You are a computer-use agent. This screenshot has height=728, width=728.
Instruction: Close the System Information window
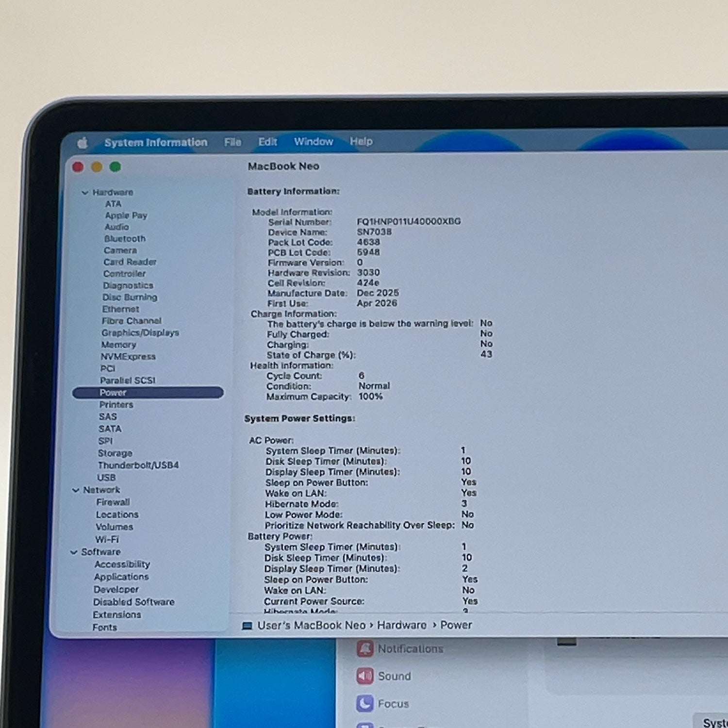78,167
